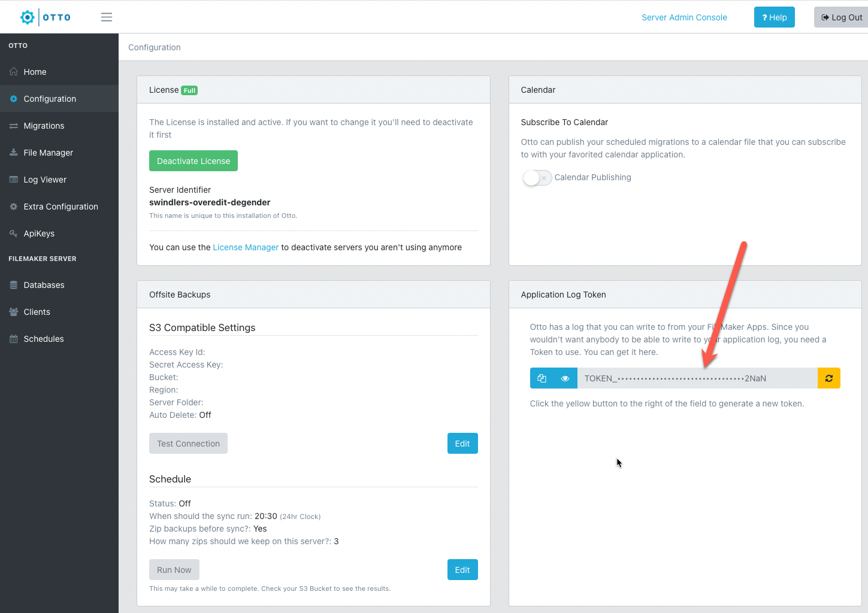Open ApiKeys page in sidebar

click(59, 233)
